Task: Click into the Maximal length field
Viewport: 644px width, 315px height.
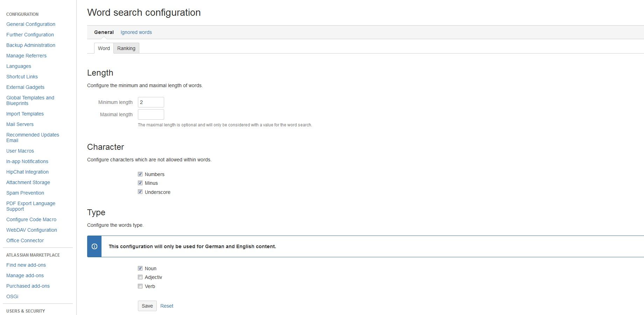Action: [151, 114]
